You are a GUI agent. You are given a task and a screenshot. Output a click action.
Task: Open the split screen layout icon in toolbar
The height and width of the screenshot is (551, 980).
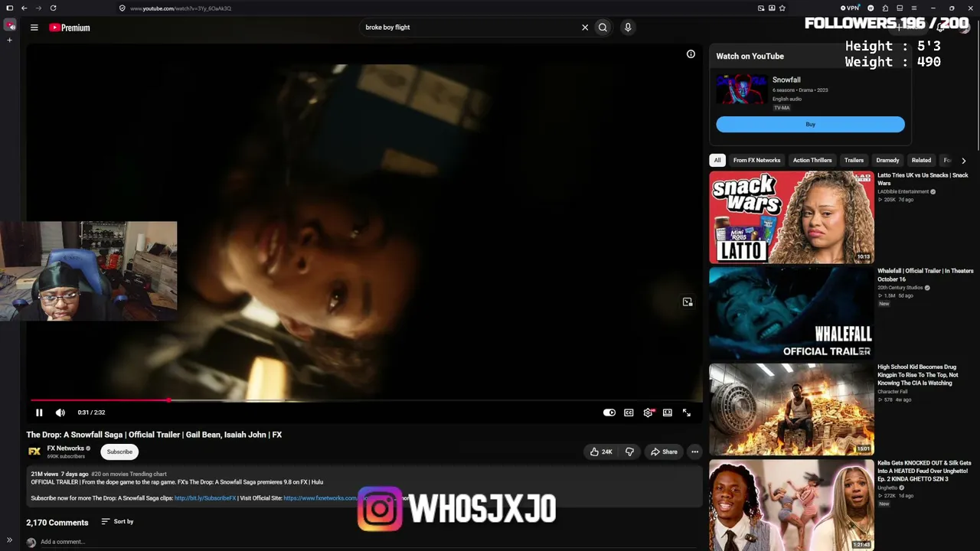pyautogui.click(x=900, y=8)
